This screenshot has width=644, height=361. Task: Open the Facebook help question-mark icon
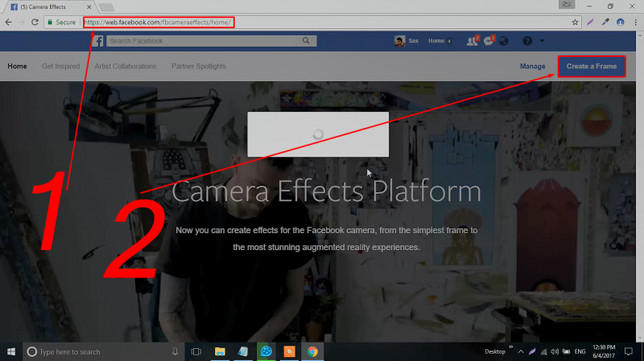(527, 41)
